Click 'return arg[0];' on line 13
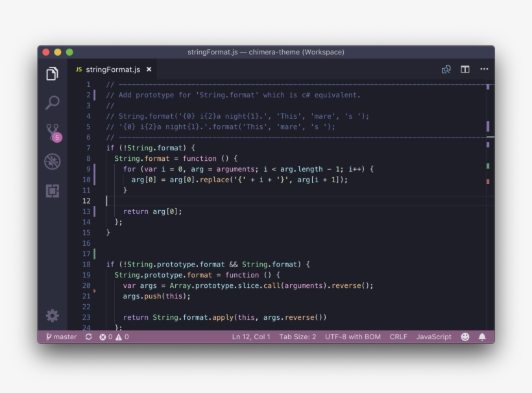 pos(152,211)
